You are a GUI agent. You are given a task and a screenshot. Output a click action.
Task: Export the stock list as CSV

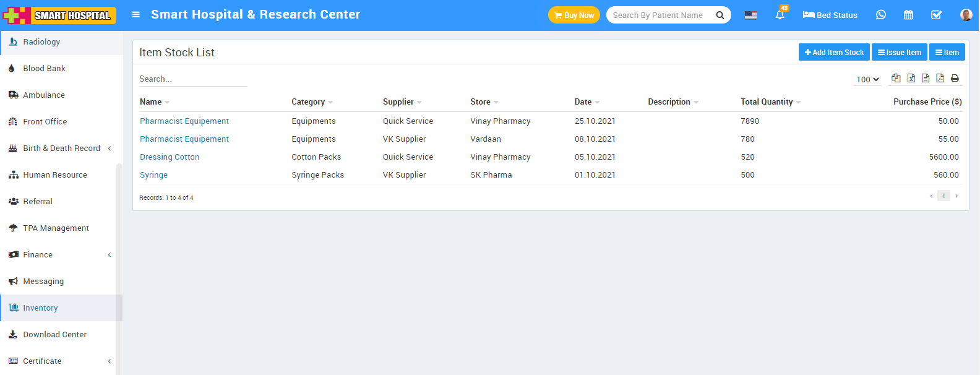point(926,78)
